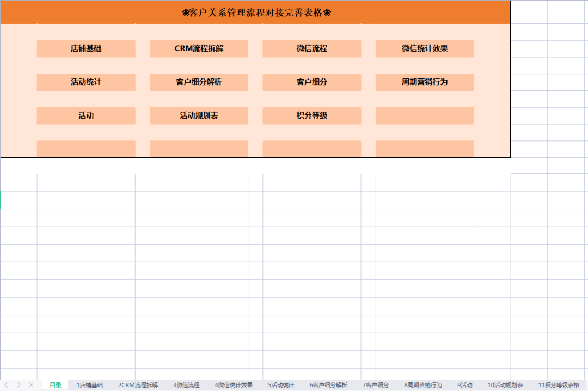Switch to the 8周期营销行为 sheet
The width and height of the screenshot is (588, 391).
[x=424, y=384]
